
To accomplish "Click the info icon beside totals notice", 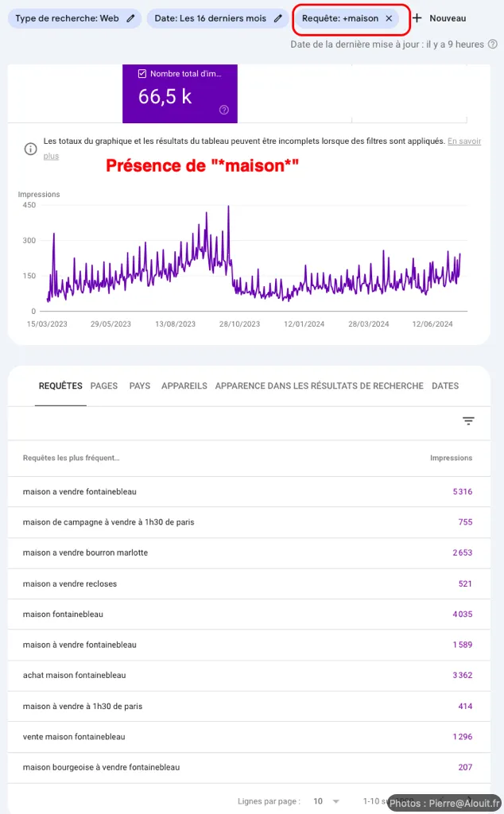I will 30,149.
